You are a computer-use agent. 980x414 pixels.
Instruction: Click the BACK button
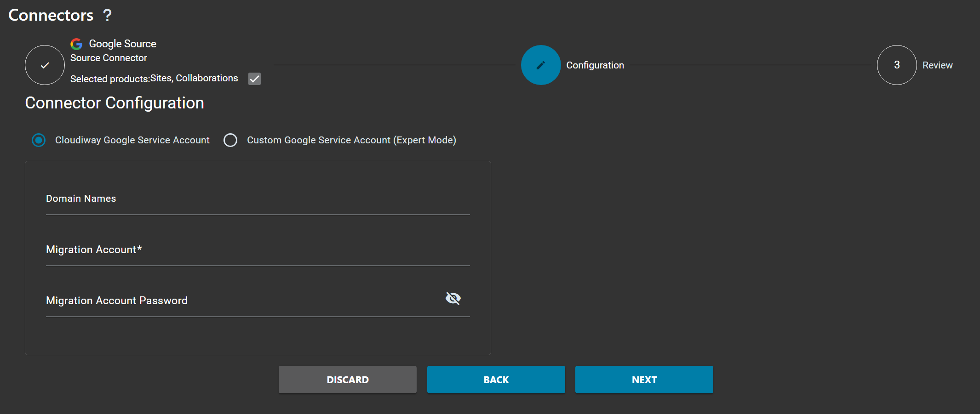(496, 380)
